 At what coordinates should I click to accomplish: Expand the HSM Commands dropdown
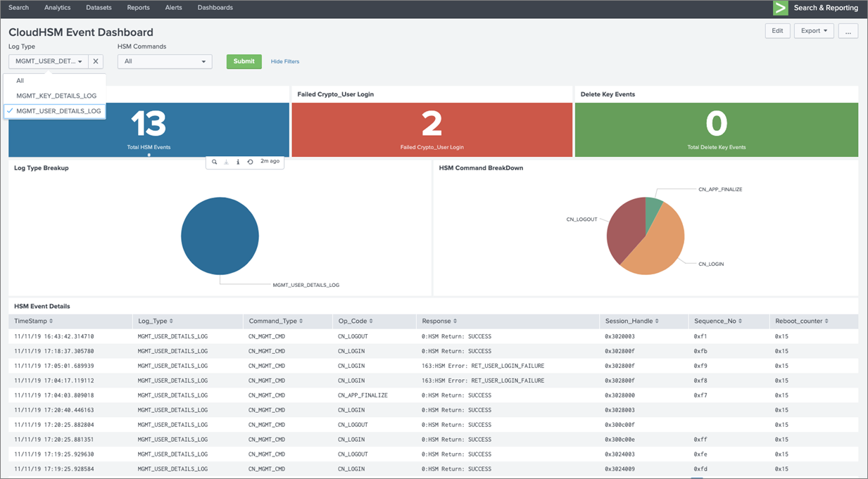(x=165, y=61)
